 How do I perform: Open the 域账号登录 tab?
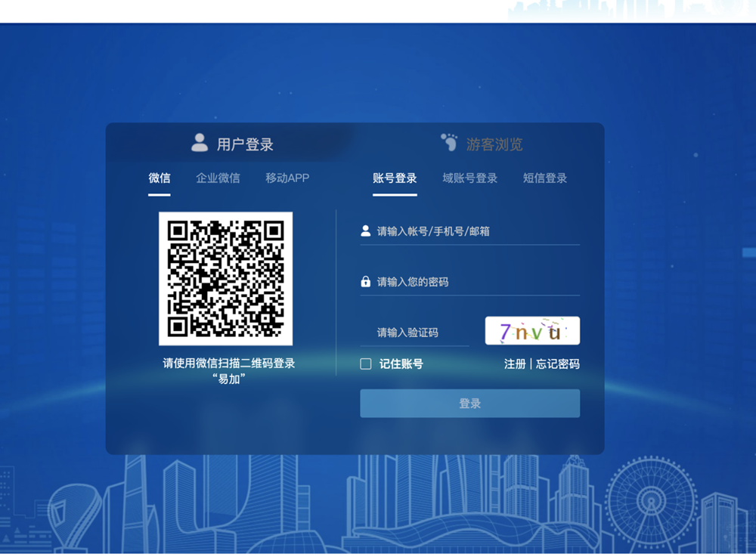(x=469, y=178)
